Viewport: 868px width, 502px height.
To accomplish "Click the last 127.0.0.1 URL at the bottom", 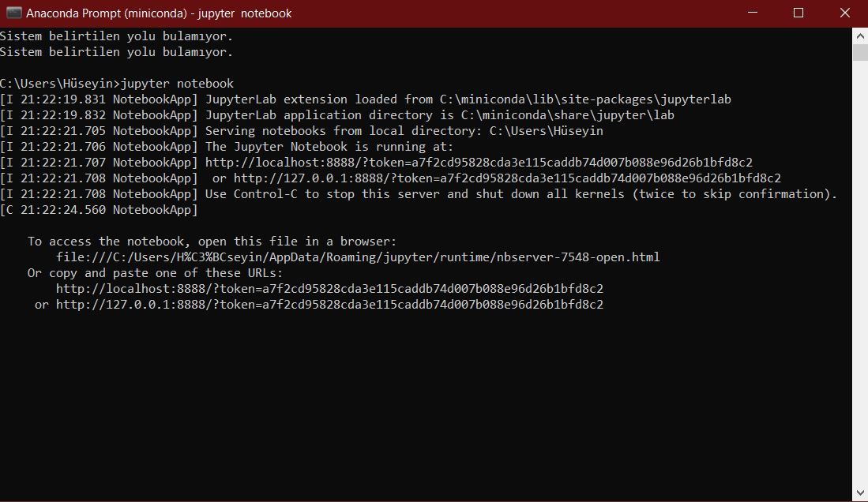I will coord(329,305).
